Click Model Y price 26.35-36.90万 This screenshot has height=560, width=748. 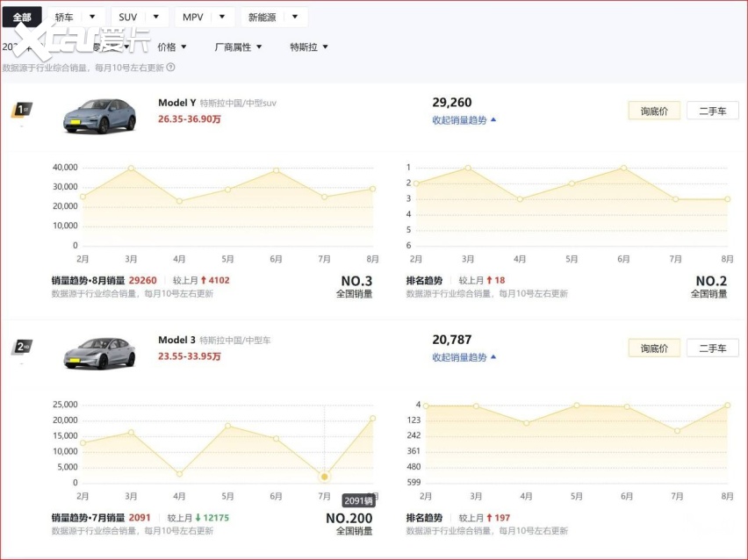tap(190, 118)
